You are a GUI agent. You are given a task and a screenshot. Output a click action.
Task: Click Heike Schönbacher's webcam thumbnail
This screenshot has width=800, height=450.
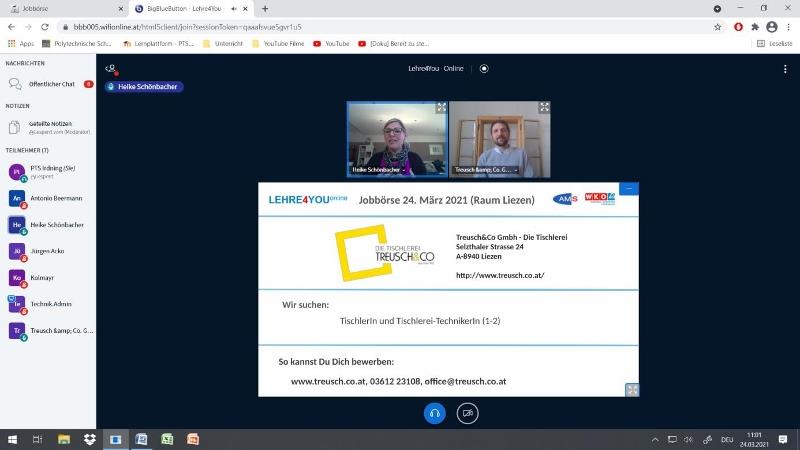click(397, 139)
